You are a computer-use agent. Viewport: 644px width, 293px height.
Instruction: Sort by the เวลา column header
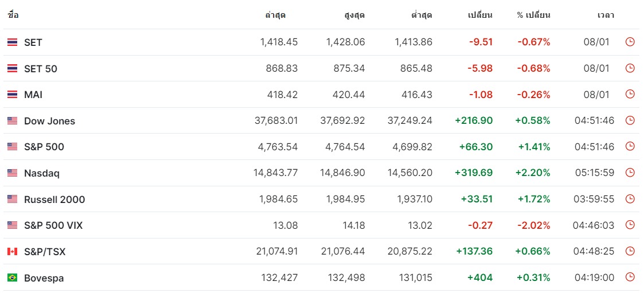click(606, 15)
